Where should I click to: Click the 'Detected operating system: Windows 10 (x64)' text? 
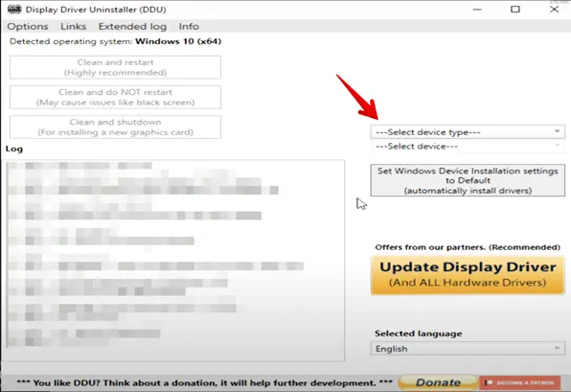click(x=115, y=41)
